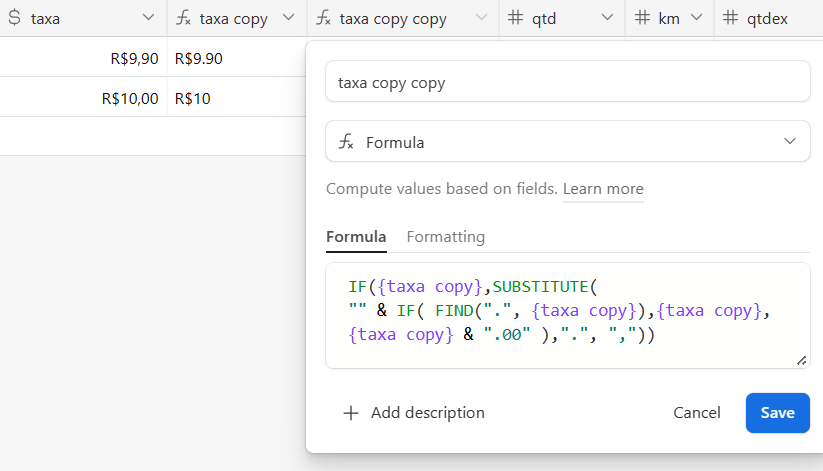Click the number icon of km column
This screenshot has width=823, height=471.
click(x=642, y=18)
